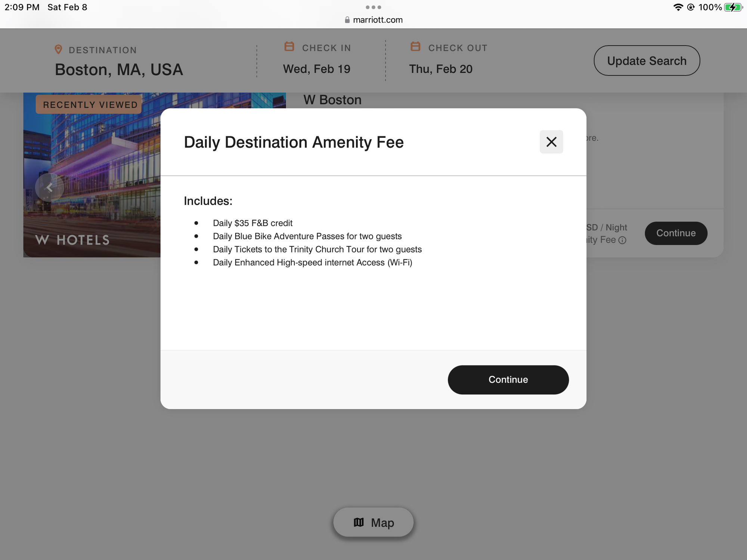
Task: Click the check-in calendar icon
Action: click(289, 47)
